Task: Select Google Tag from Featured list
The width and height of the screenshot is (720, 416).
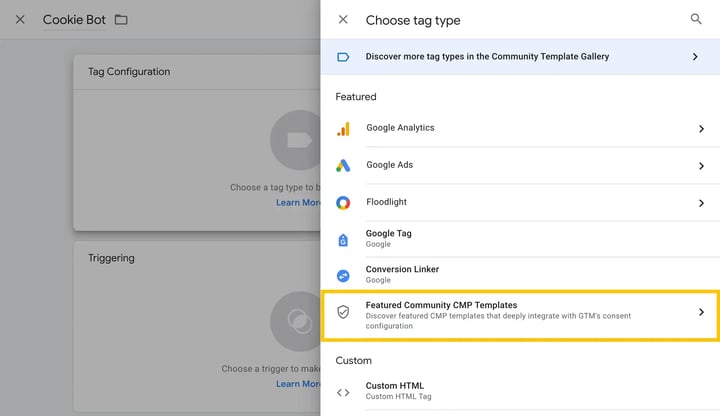Action: tap(520, 239)
